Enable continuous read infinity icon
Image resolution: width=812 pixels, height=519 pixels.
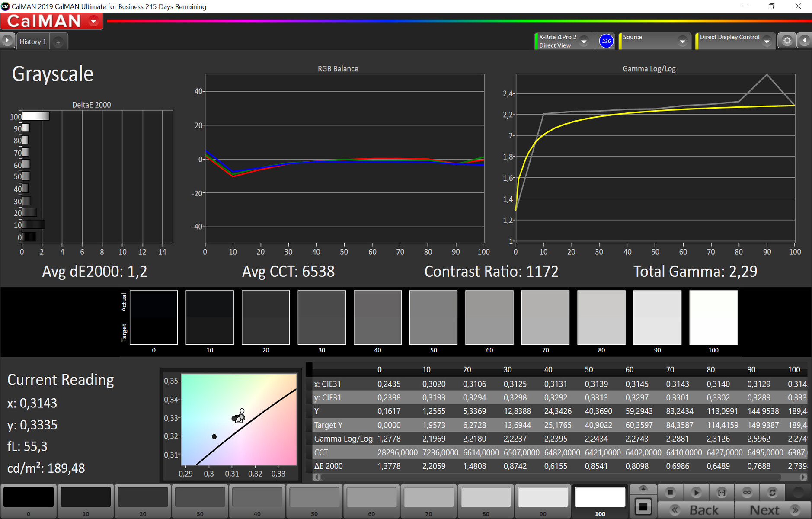[x=747, y=492]
